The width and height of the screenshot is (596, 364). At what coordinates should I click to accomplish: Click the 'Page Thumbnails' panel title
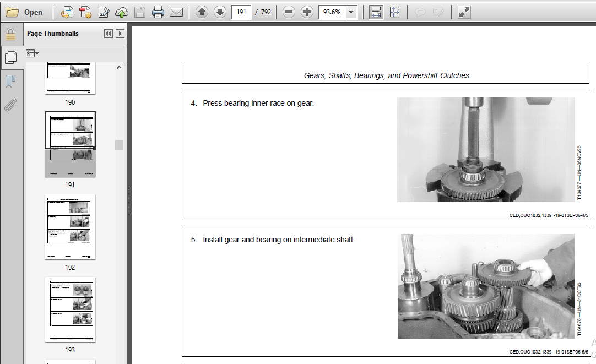[52, 34]
